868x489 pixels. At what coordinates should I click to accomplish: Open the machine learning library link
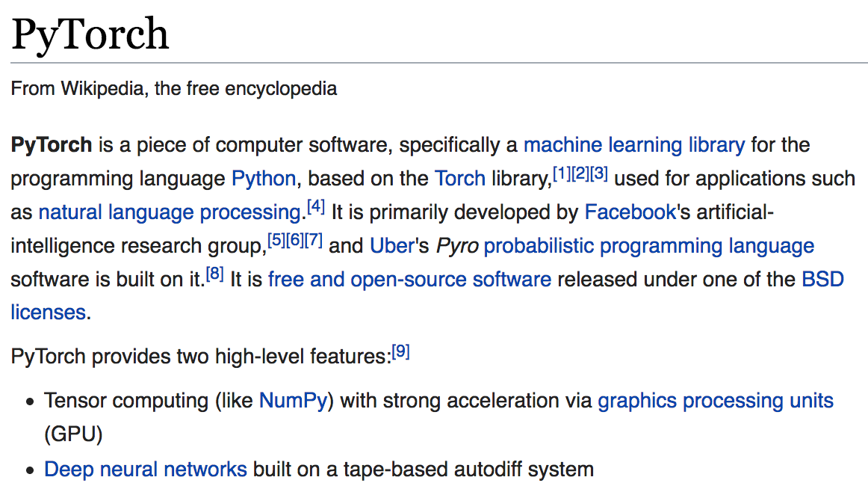634,145
